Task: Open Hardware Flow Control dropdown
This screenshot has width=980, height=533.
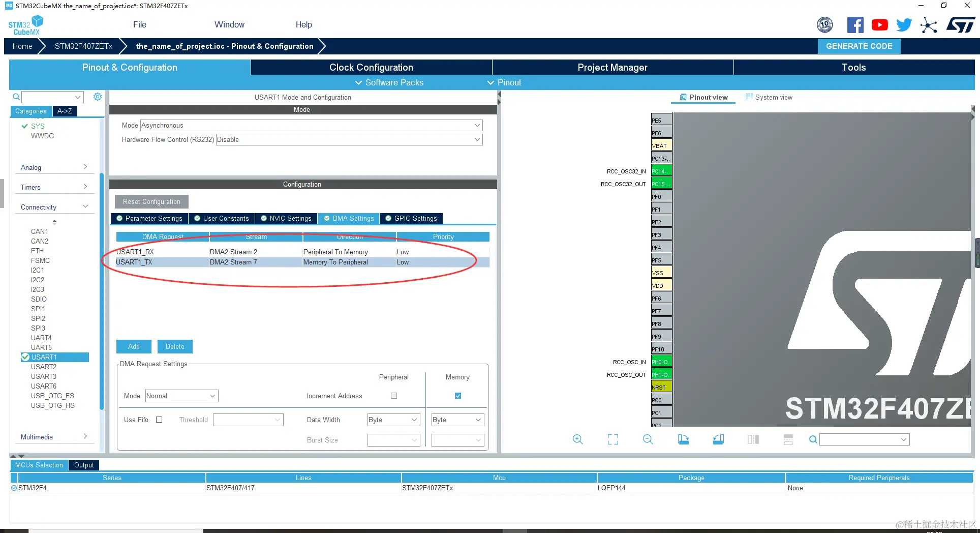Action: point(349,139)
